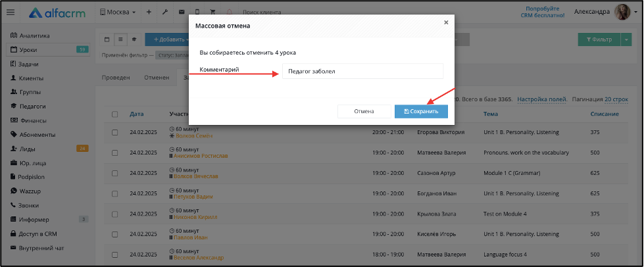The height and width of the screenshot is (267, 644).
Task: Close the Массовая отмена dialog
Action: 446,22
